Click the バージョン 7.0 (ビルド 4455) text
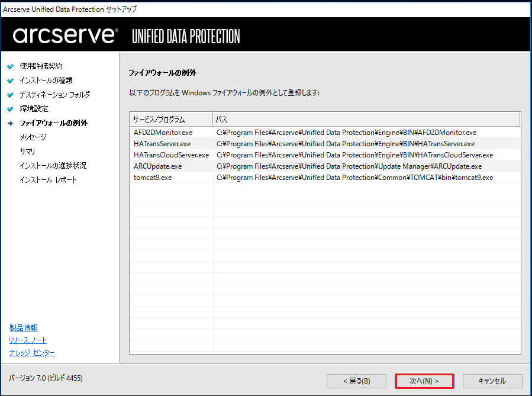 pyautogui.click(x=46, y=378)
